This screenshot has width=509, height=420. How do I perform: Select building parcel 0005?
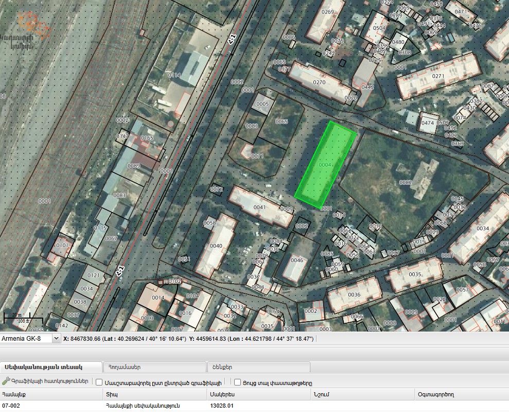[x=262, y=104]
